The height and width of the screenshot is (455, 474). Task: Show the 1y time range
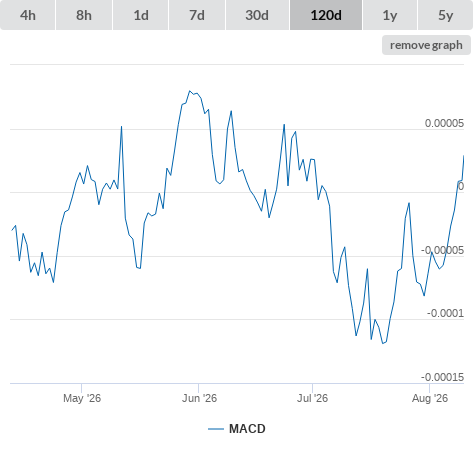[390, 15]
